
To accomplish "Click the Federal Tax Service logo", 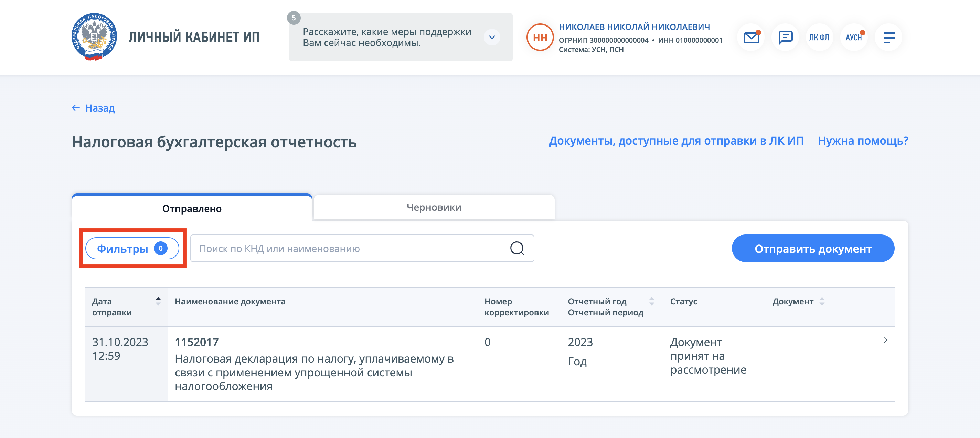I will 94,37.
